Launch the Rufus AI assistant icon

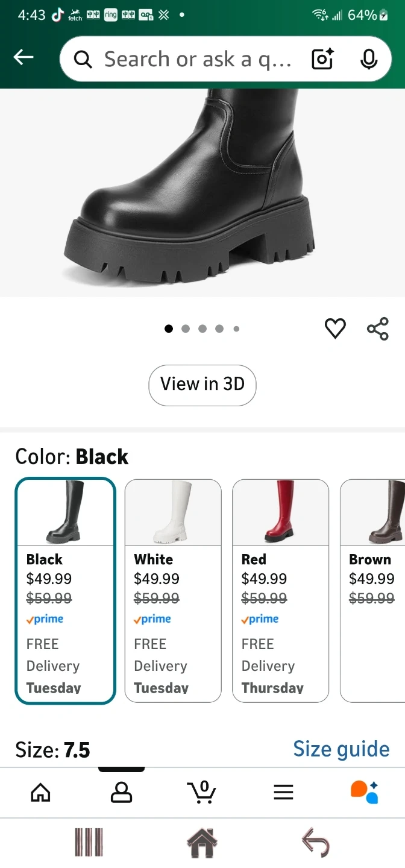364,791
